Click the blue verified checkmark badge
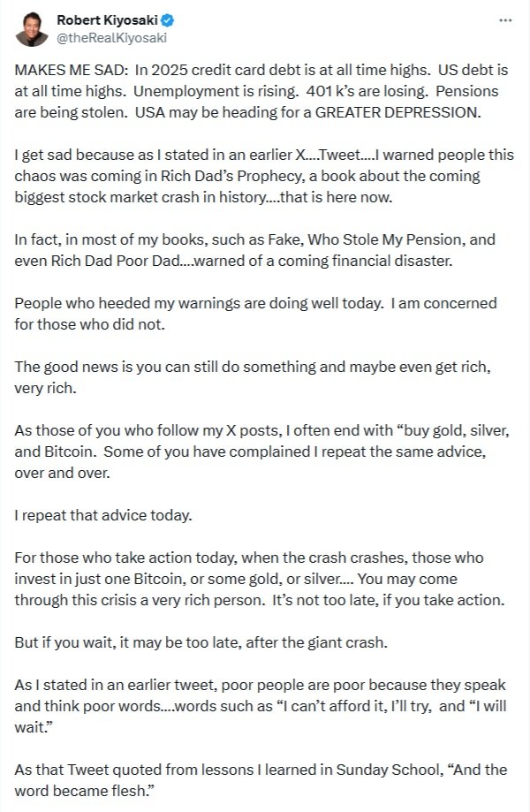Viewport: 530px width, 812px height. coord(168,20)
